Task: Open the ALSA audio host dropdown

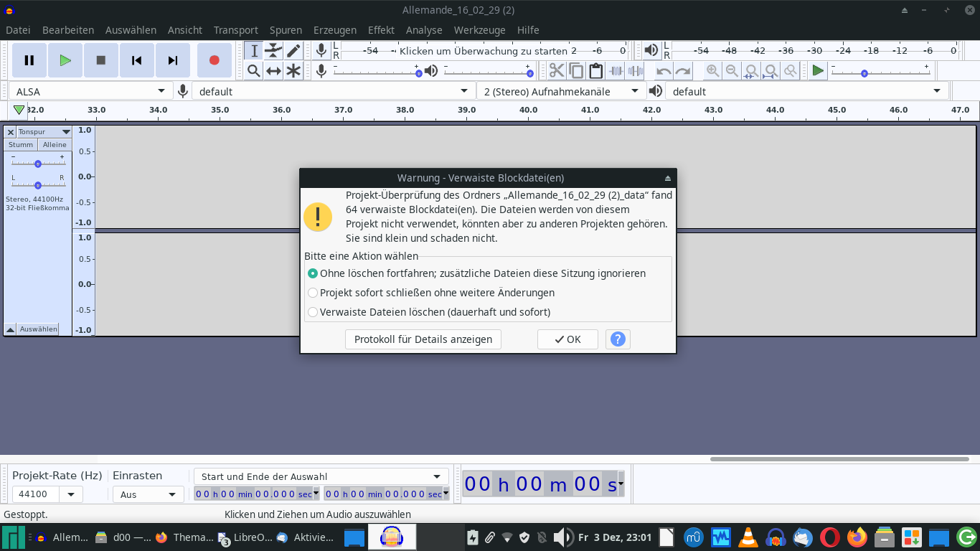Action: (x=90, y=91)
